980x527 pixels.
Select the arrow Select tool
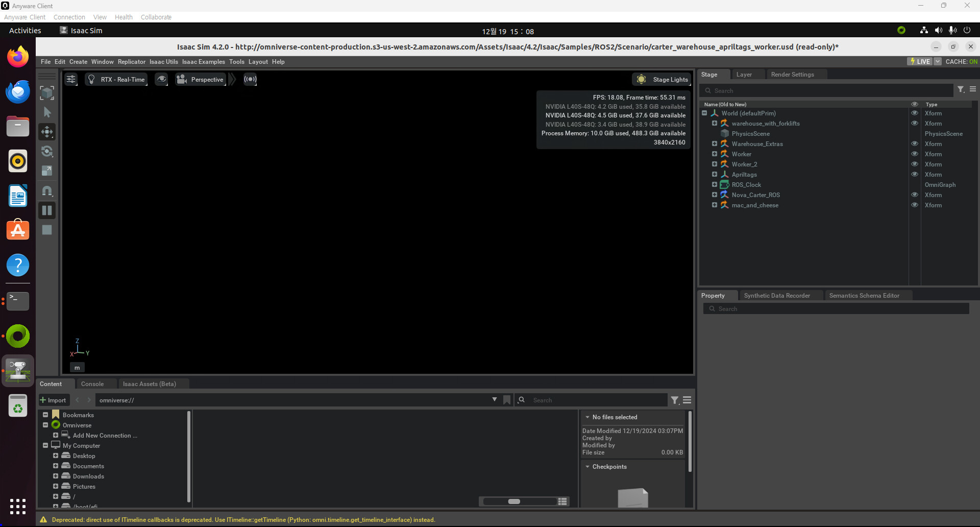pos(47,112)
